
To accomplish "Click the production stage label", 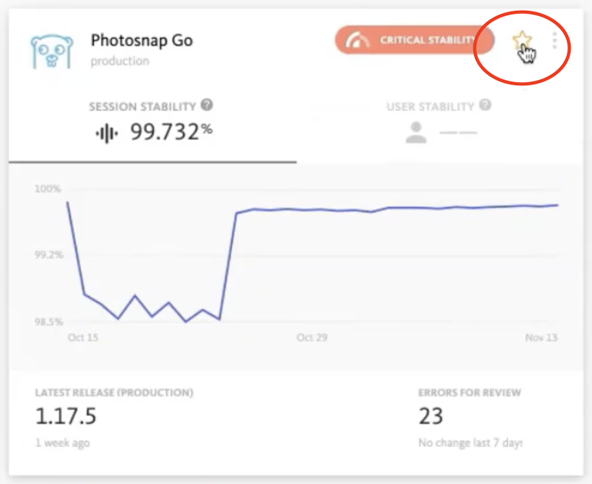I will [x=120, y=61].
